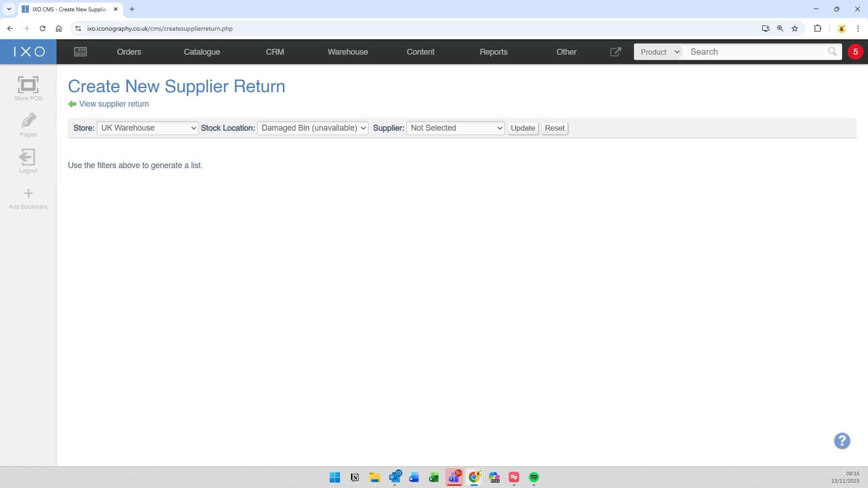868x488 pixels.
Task: Open Spotify from the taskbar
Action: [533, 478]
